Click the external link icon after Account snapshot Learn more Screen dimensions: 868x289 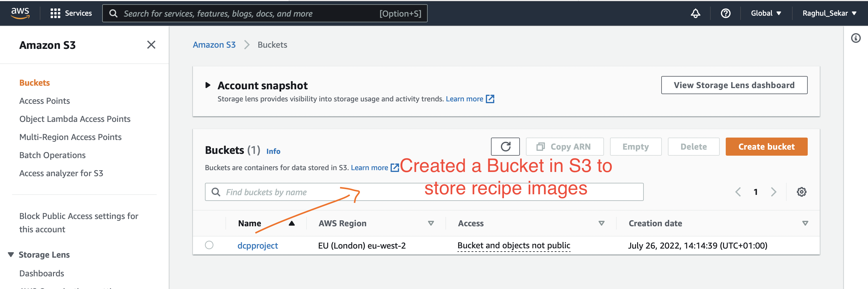click(x=490, y=99)
